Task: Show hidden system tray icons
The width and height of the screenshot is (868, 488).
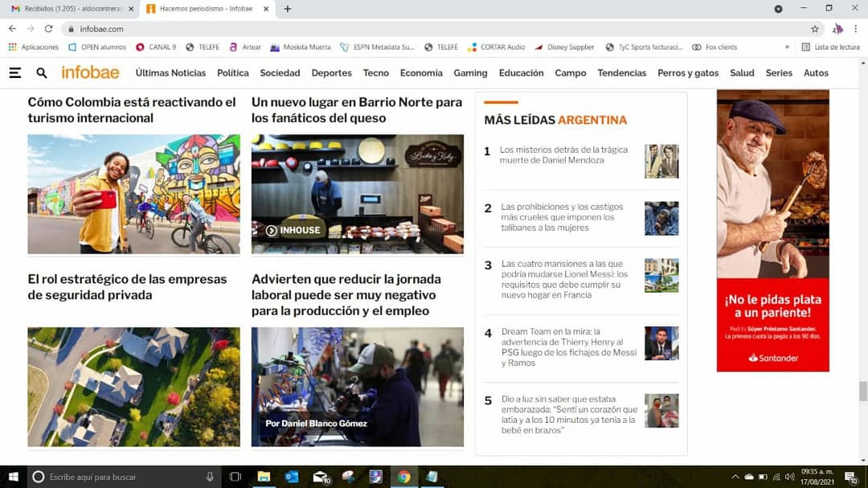Action: click(x=735, y=477)
